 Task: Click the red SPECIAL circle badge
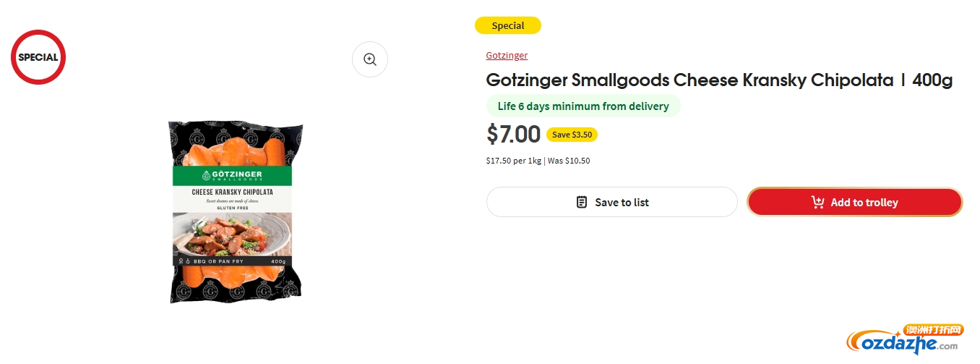38,57
